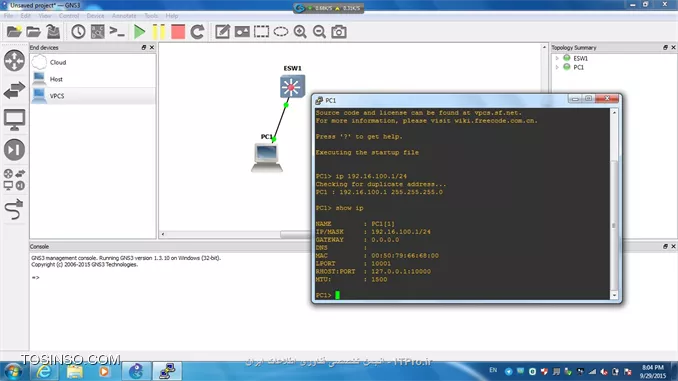Viewport: 678px width, 381px height.
Task: Toggle float of Topology Summary panel
Action: 665,47
